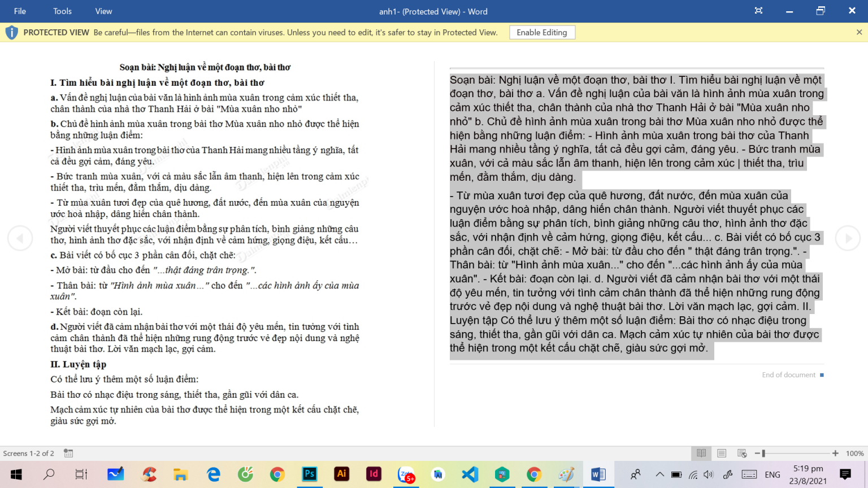Click the Enable Editing button

pos(541,33)
